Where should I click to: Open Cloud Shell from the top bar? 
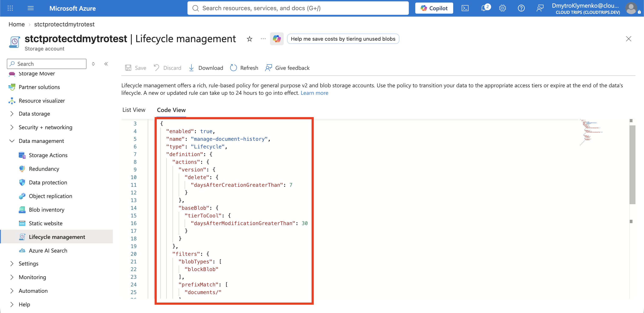[x=465, y=8]
